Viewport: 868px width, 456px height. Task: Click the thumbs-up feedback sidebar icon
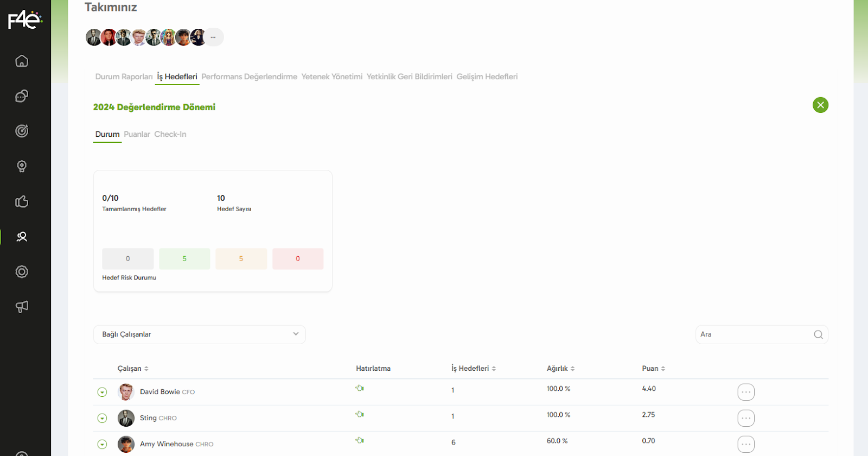[x=22, y=201]
